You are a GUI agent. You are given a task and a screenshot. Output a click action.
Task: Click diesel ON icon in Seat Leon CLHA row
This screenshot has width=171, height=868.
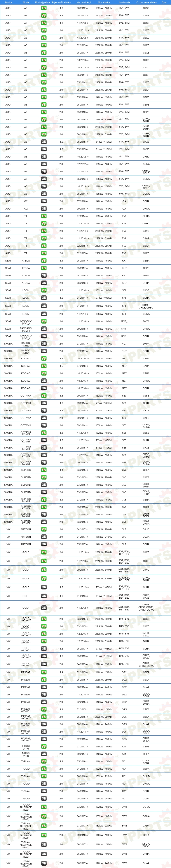click(44, 298)
